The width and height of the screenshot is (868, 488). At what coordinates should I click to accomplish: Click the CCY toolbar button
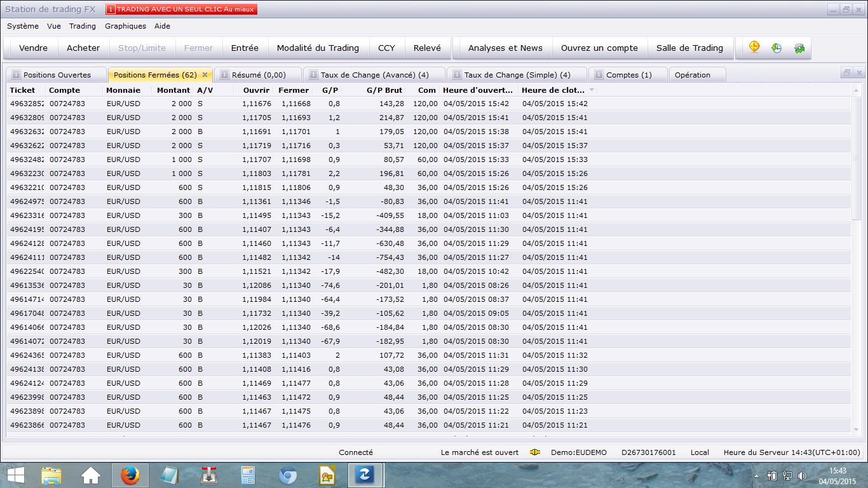tap(386, 48)
